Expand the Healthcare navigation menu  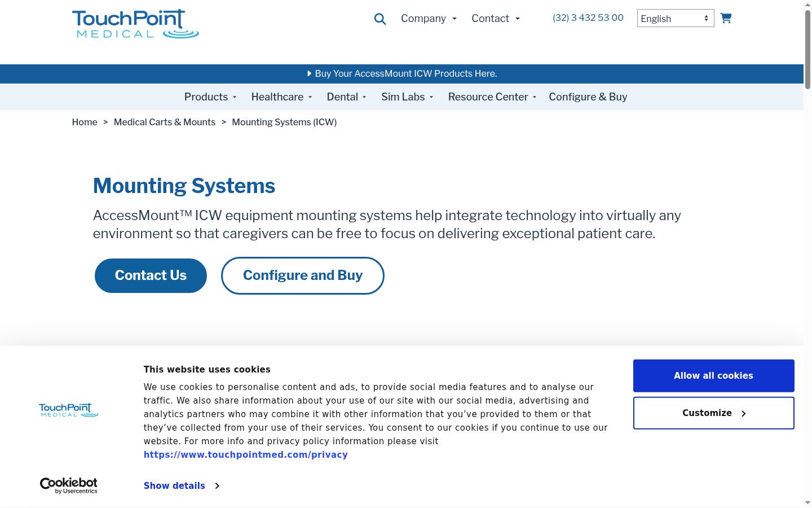click(281, 97)
